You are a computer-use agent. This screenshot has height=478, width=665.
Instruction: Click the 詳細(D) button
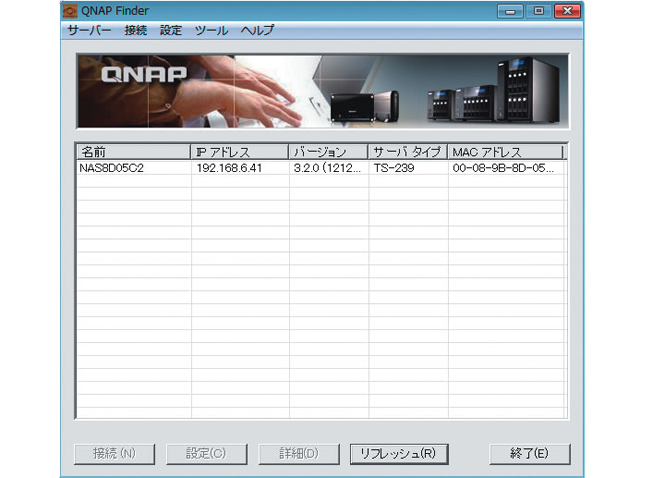pos(299,454)
